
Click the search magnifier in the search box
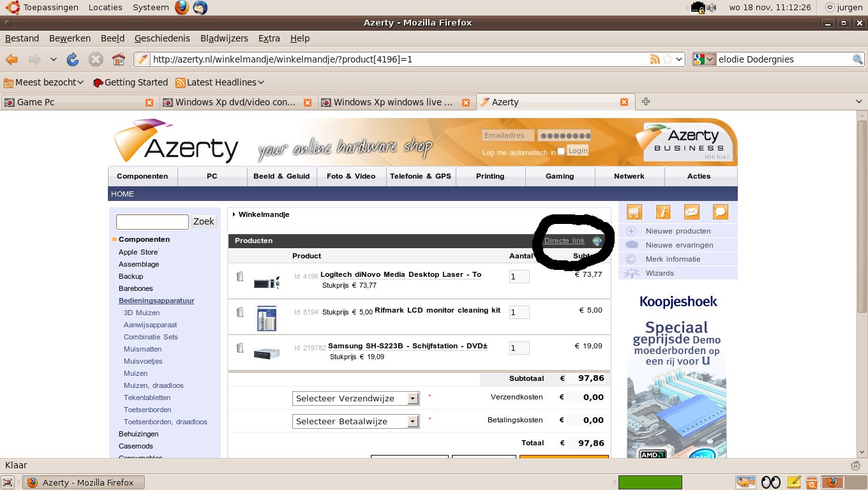(x=858, y=59)
